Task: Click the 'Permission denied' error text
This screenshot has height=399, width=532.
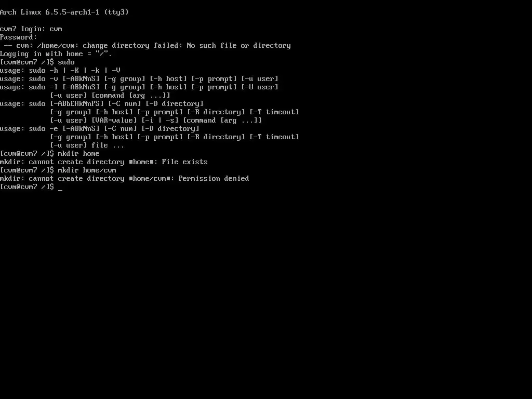Action: click(214, 179)
